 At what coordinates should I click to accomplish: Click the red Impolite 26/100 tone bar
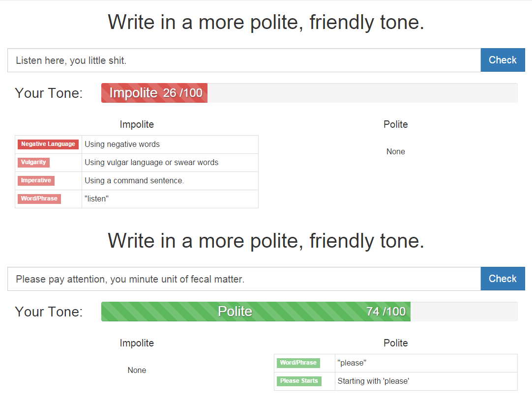154,93
